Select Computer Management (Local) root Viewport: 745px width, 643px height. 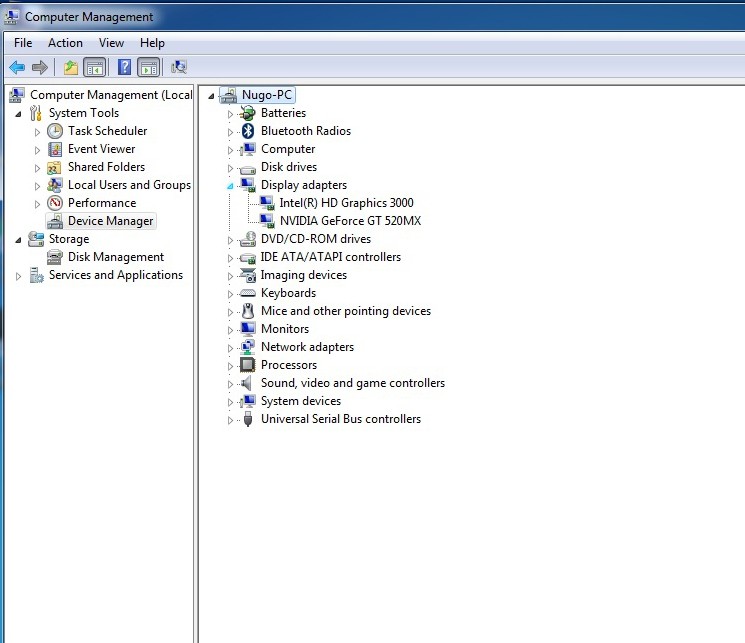point(111,95)
